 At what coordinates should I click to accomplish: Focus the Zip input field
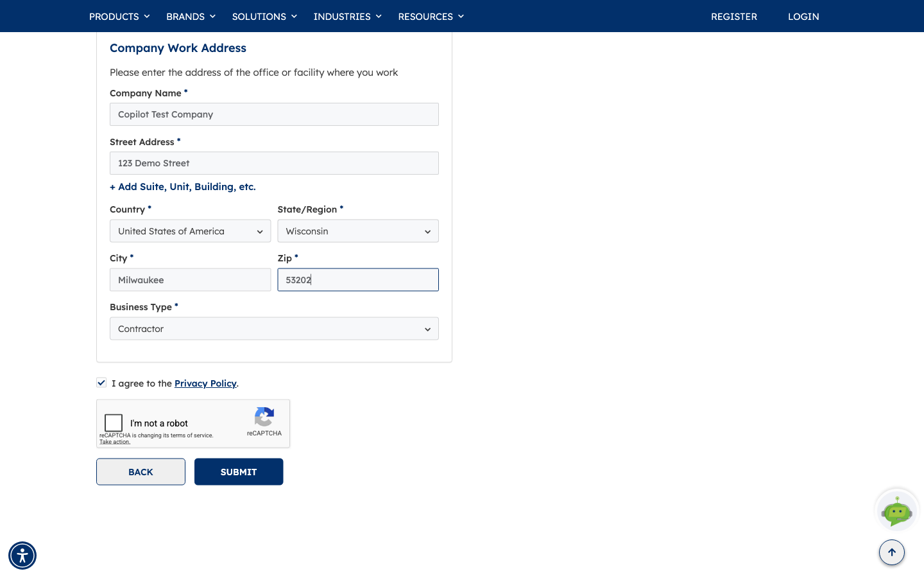click(358, 280)
